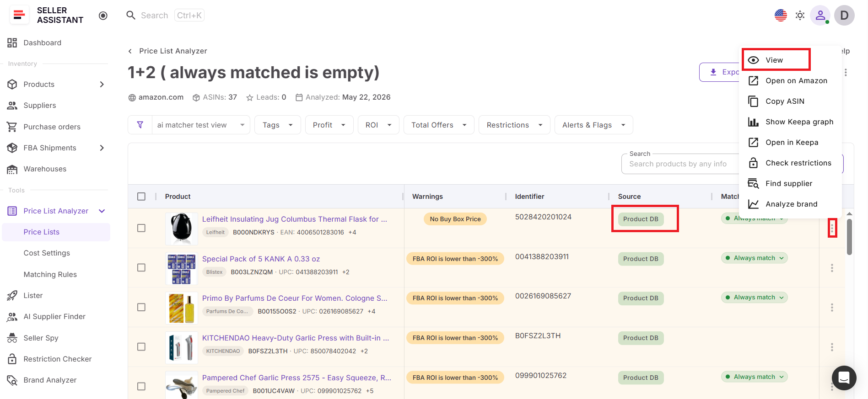Screen dimensions: 868x399
Task: Change Always match for KANK row
Action: coord(754,258)
